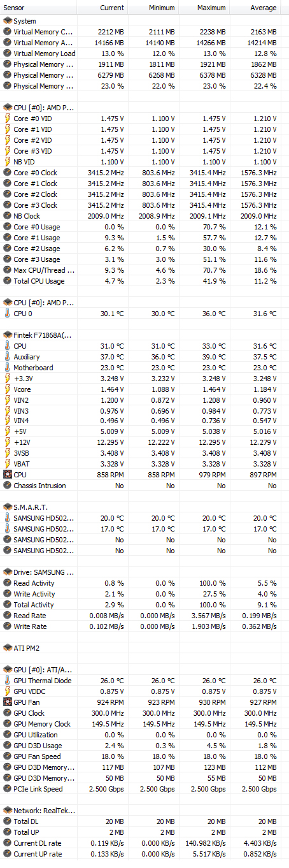Click the 23.0 % current Physical Memory value
This screenshot has width=289, height=868.
click(x=112, y=86)
